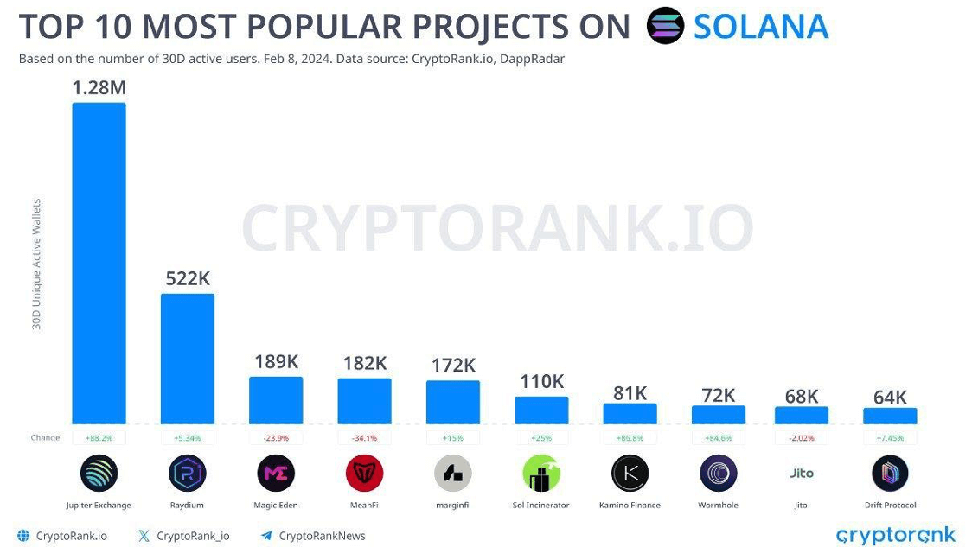Click the cryptorank brand logo
Screen dimensions: 972x560
[895, 536]
